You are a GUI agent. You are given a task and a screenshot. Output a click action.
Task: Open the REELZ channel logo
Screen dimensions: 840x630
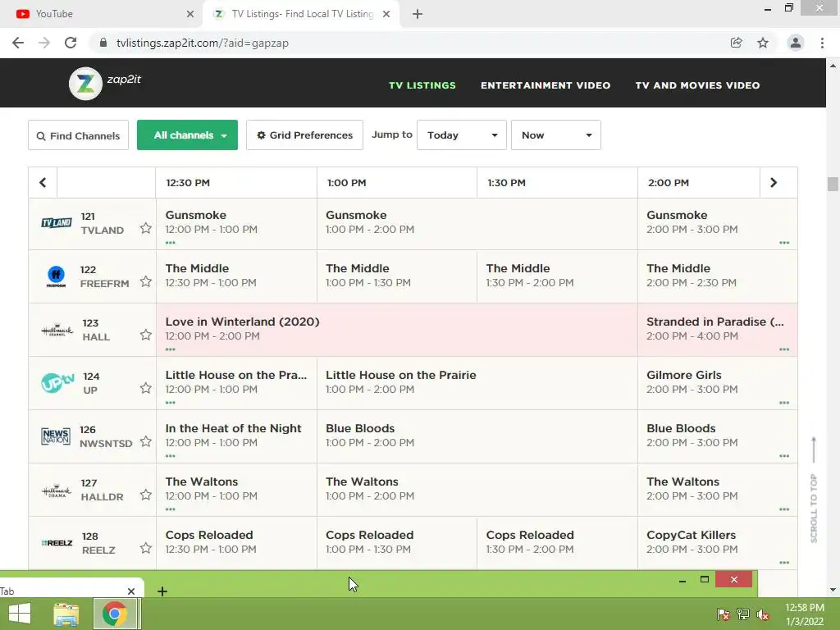pos(57,543)
